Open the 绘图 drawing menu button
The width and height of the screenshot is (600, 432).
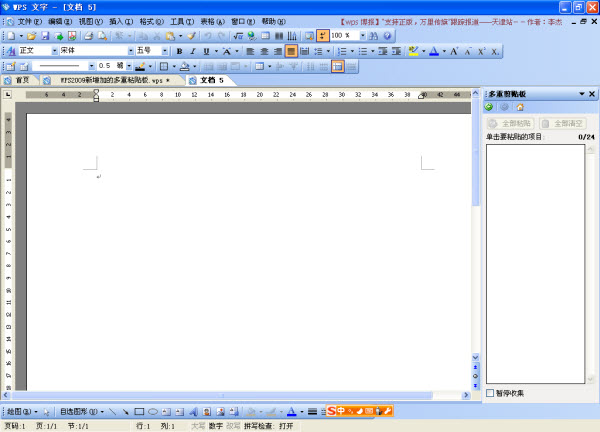(20, 411)
